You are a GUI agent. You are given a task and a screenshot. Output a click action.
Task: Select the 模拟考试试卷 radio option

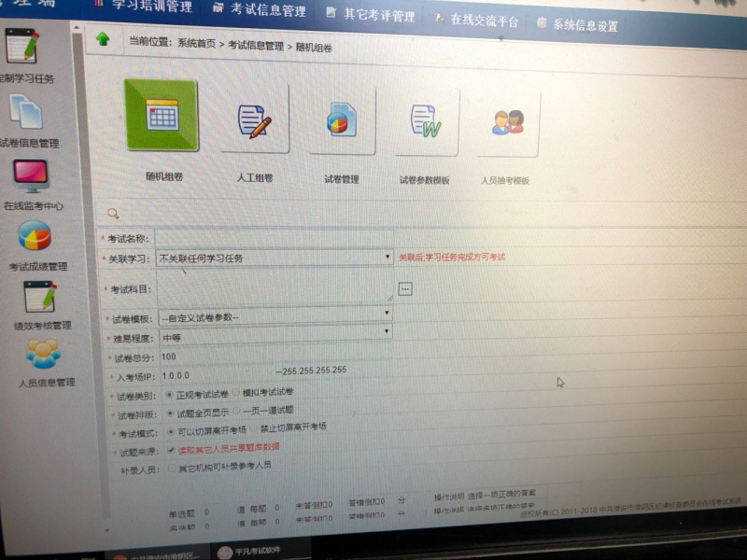tap(235, 393)
